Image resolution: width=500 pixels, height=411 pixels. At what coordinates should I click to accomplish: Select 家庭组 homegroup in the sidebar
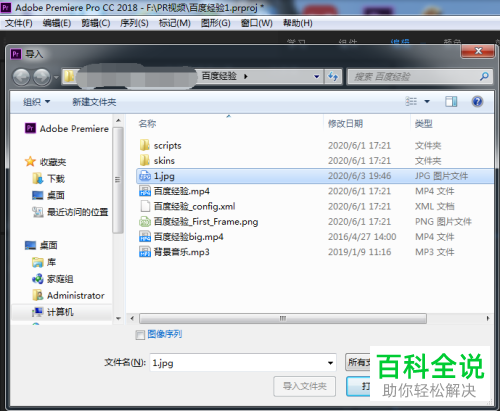click(x=53, y=279)
